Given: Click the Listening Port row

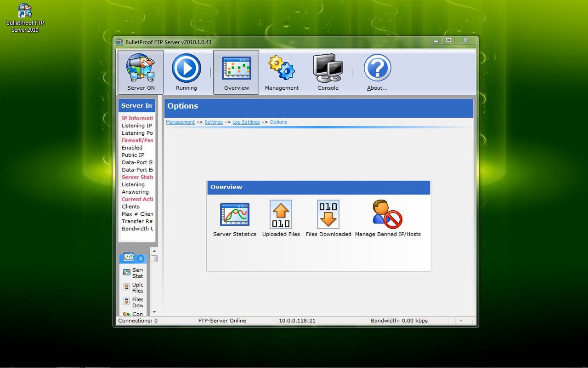Looking at the screenshot, I should pyautogui.click(x=137, y=133).
